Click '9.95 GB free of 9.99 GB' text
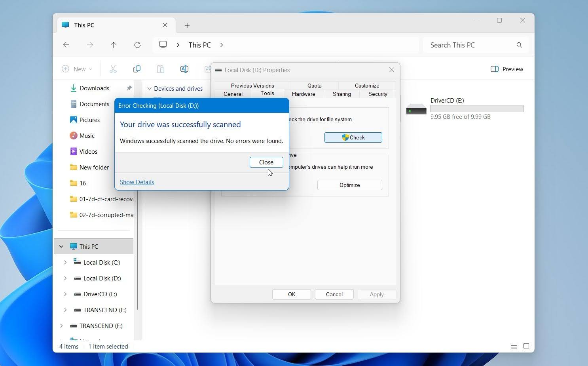The height and width of the screenshot is (366, 588). [461, 117]
